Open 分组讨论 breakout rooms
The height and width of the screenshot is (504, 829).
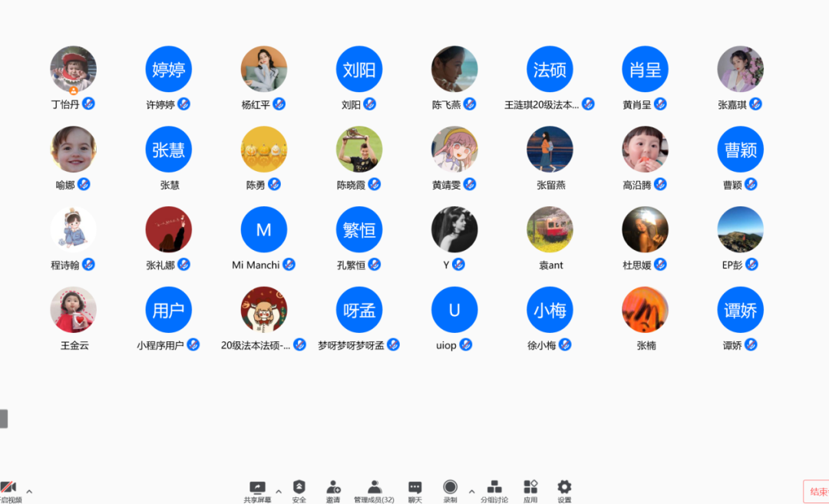click(x=494, y=487)
